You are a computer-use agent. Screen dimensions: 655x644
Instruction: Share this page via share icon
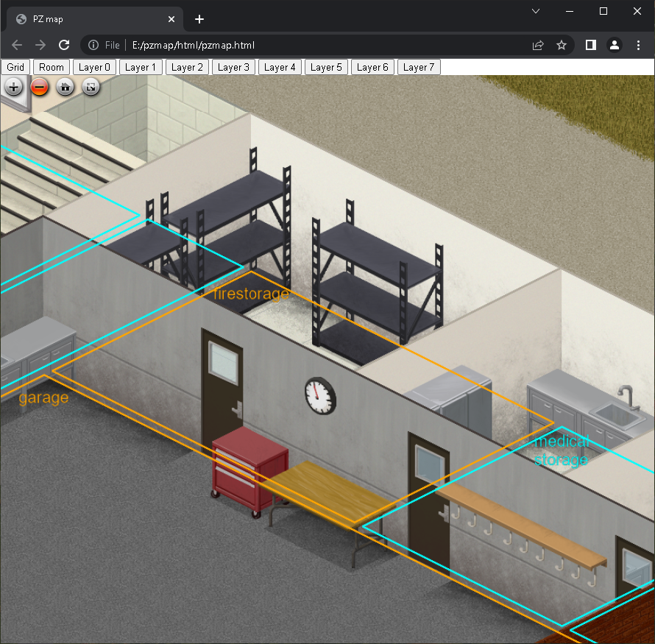pyautogui.click(x=538, y=45)
